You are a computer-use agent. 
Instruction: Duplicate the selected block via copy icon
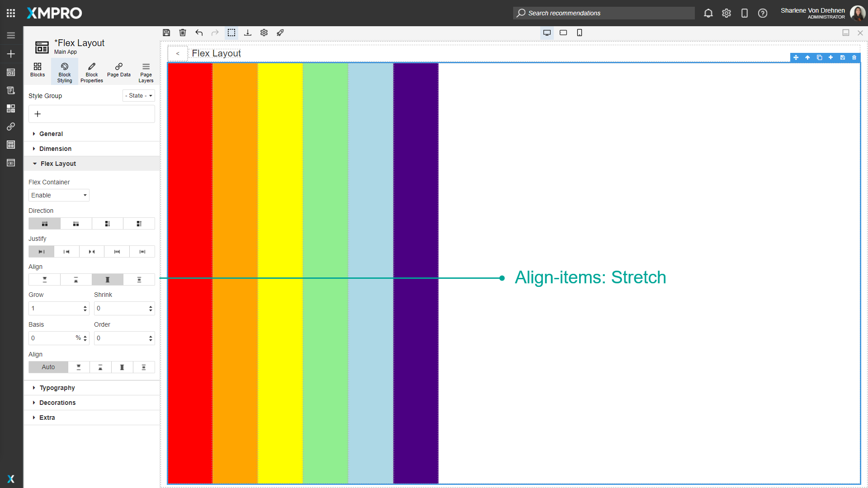point(819,58)
